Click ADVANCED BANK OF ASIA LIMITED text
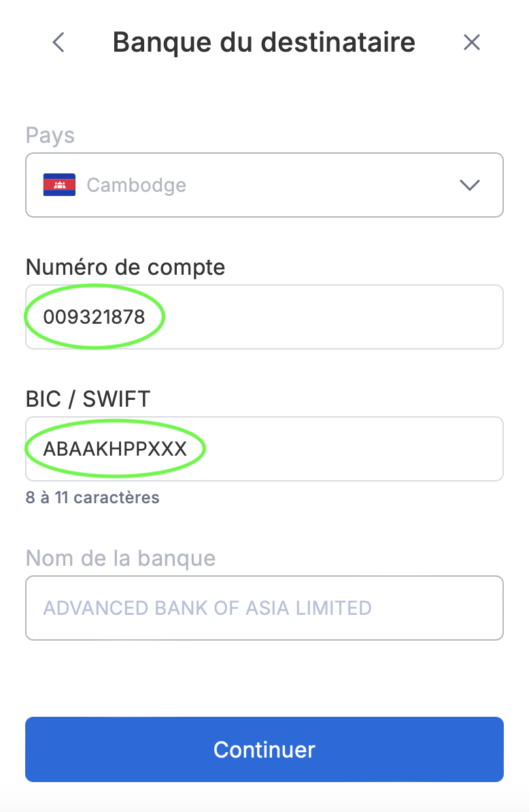The width and height of the screenshot is (529, 812). click(207, 607)
